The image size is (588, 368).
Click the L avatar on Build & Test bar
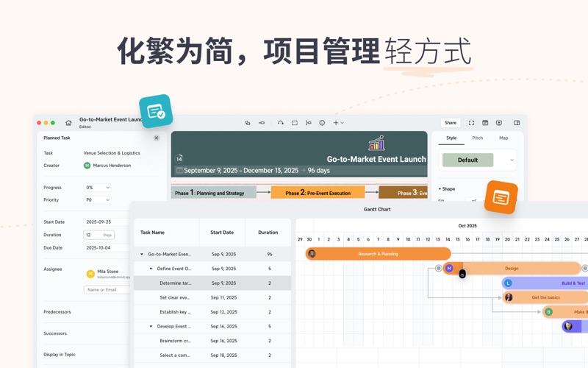508,283
